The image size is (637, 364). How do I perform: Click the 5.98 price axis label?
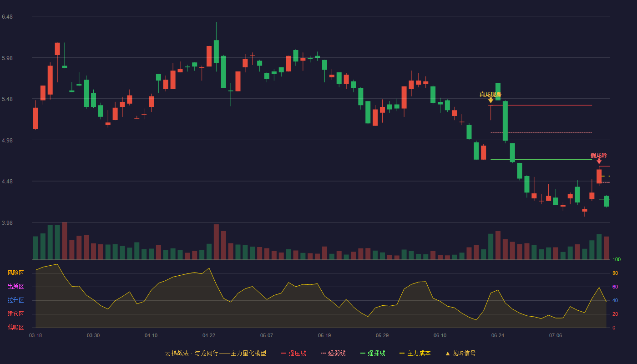[7, 58]
